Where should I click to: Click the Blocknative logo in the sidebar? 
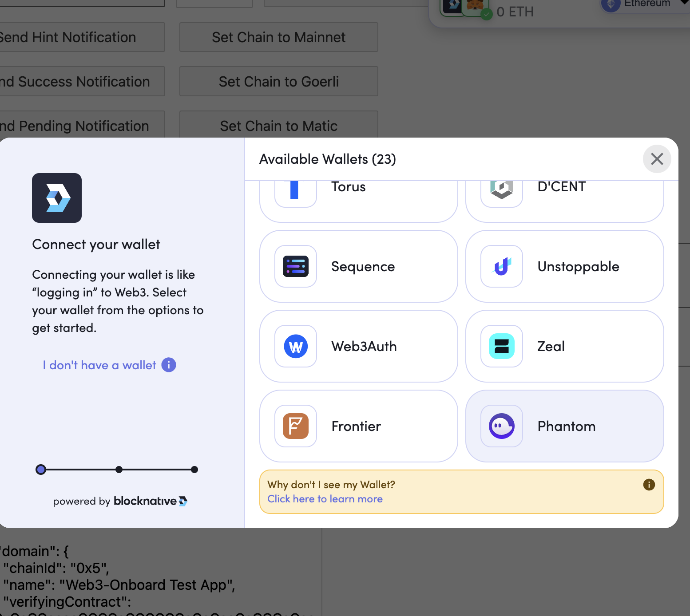click(x=57, y=198)
